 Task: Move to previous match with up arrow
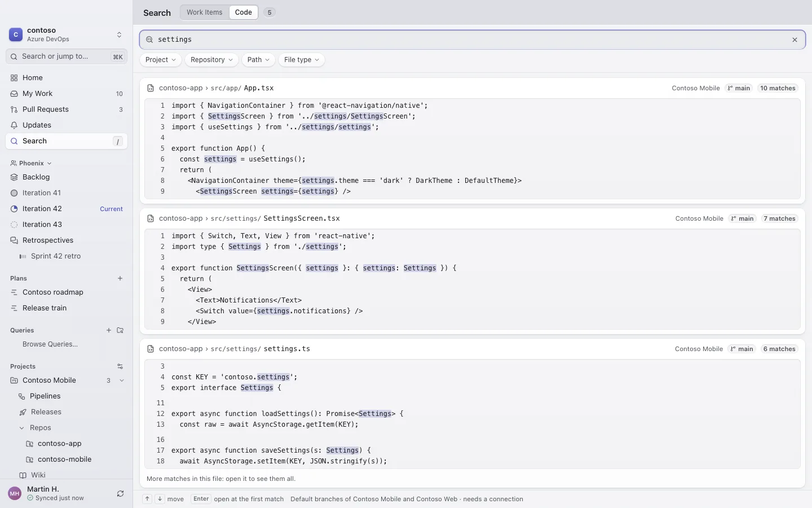click(x=147, y=499)
